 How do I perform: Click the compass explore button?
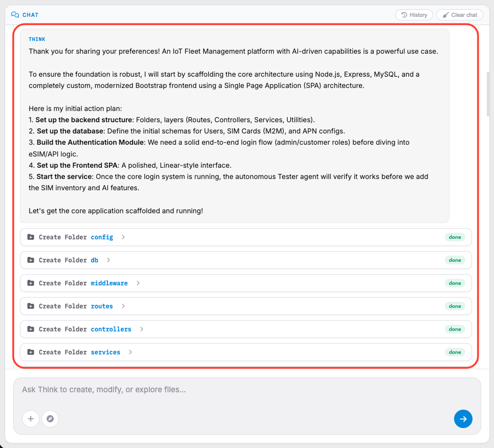[50, 419]
